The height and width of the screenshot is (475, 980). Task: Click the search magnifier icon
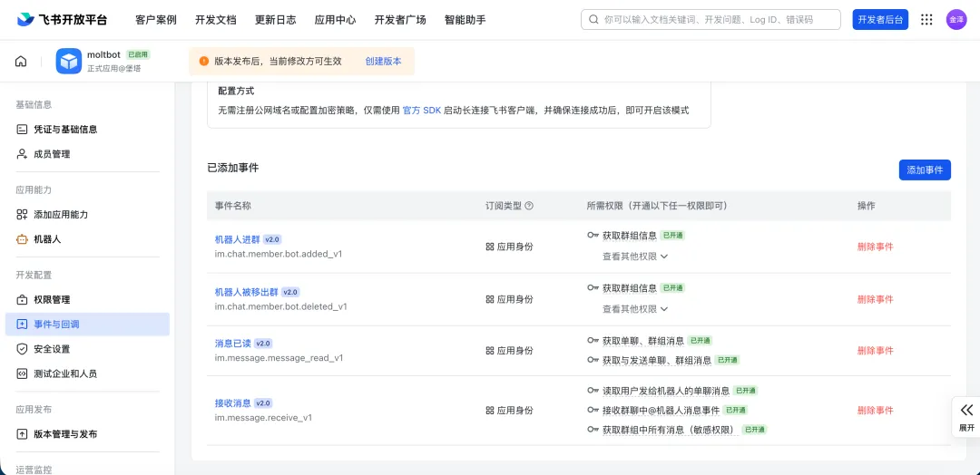593,19
